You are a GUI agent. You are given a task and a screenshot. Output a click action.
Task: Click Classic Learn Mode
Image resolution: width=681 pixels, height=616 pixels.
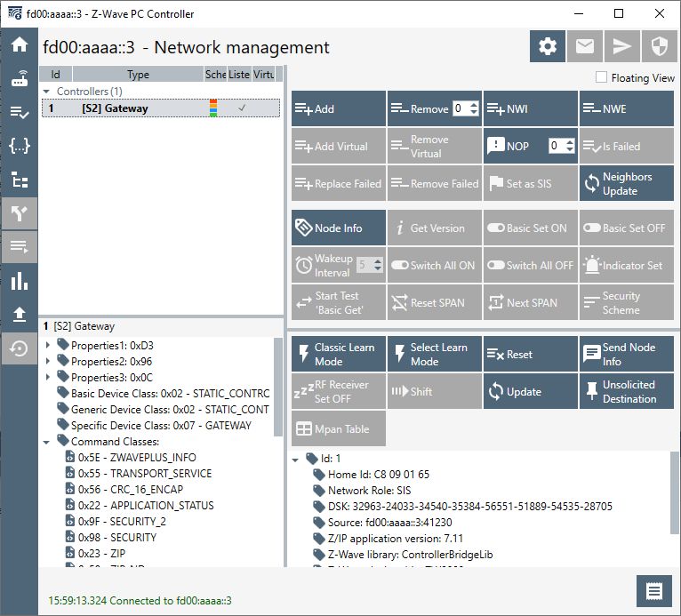tap(339, 354)
